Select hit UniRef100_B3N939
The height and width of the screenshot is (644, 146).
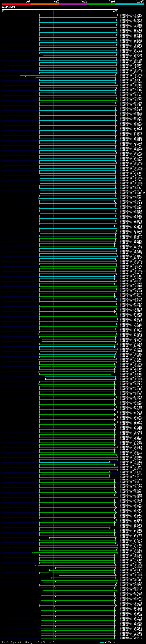tap(131, 336)
